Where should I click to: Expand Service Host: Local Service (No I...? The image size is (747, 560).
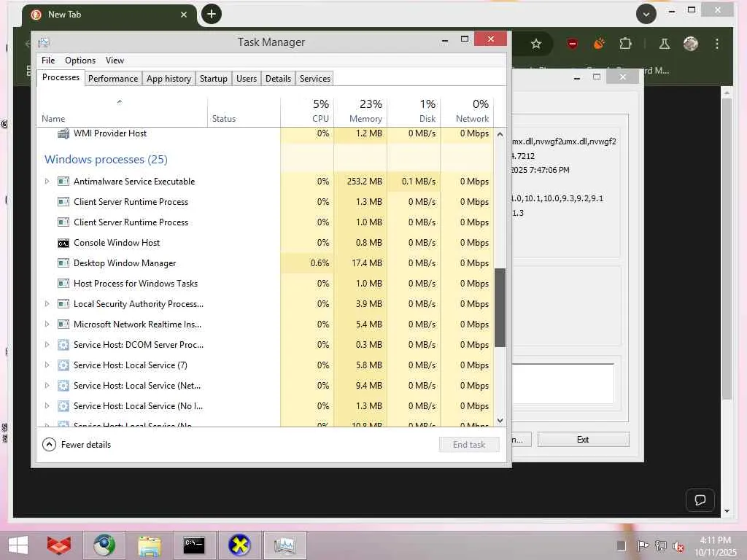(x=47, y=406)
